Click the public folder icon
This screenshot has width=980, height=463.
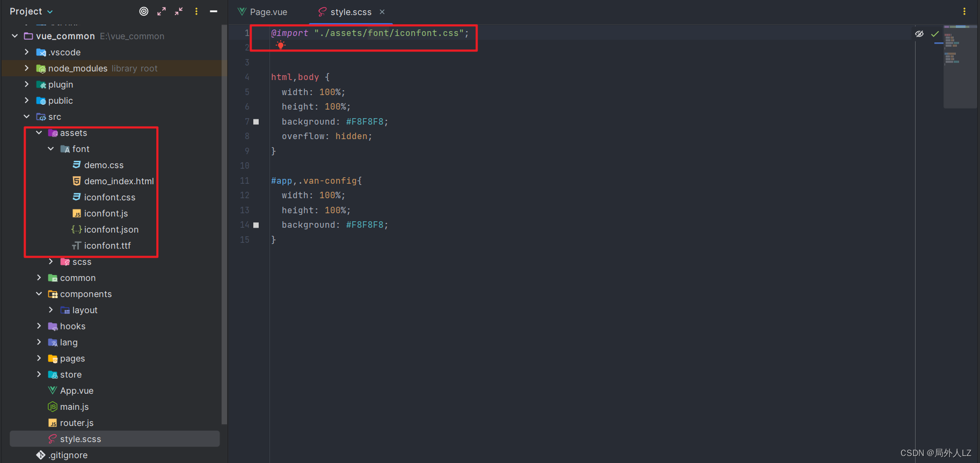click(x=41, y=100)
